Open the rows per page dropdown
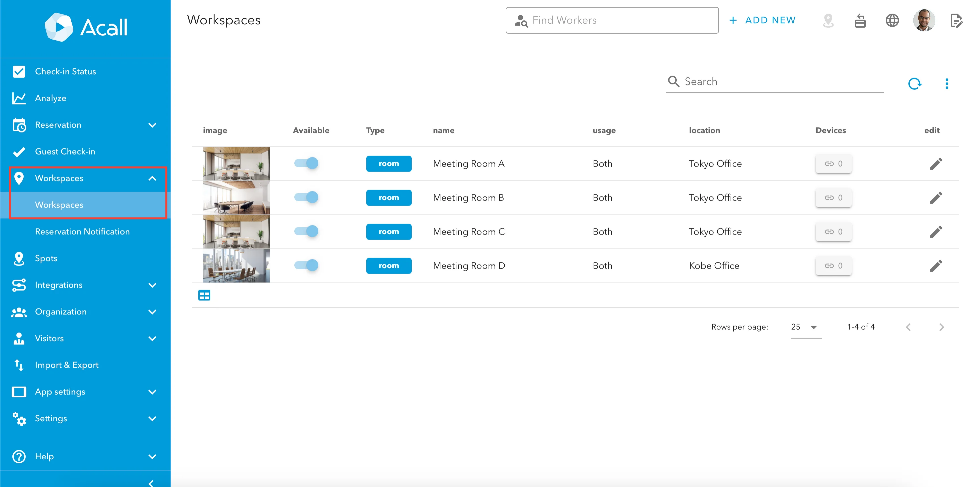The height and width of the screenshot is (487, 980). tap(806, 327)
